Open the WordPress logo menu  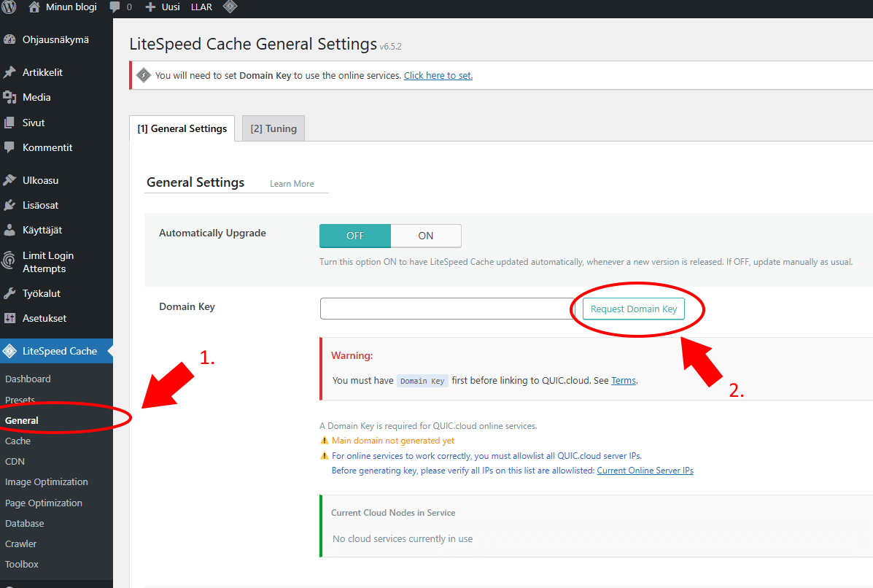(x=9, y=7)
